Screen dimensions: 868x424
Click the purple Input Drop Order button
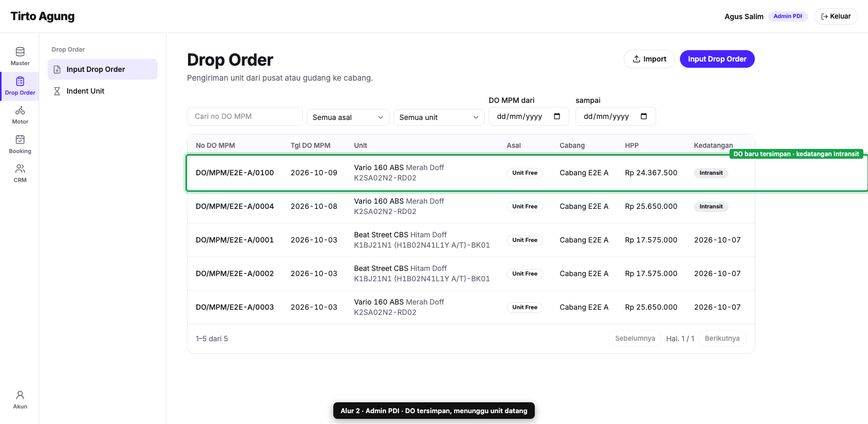[x=717, y=59]
